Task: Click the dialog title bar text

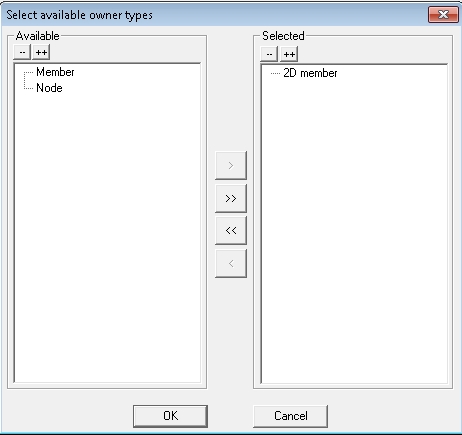Action: [x=79, y=15]
